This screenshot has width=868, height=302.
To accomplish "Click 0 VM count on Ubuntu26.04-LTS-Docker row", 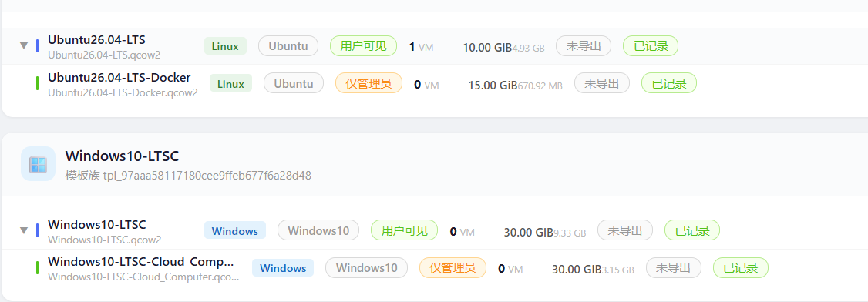I will click(426, 85).
